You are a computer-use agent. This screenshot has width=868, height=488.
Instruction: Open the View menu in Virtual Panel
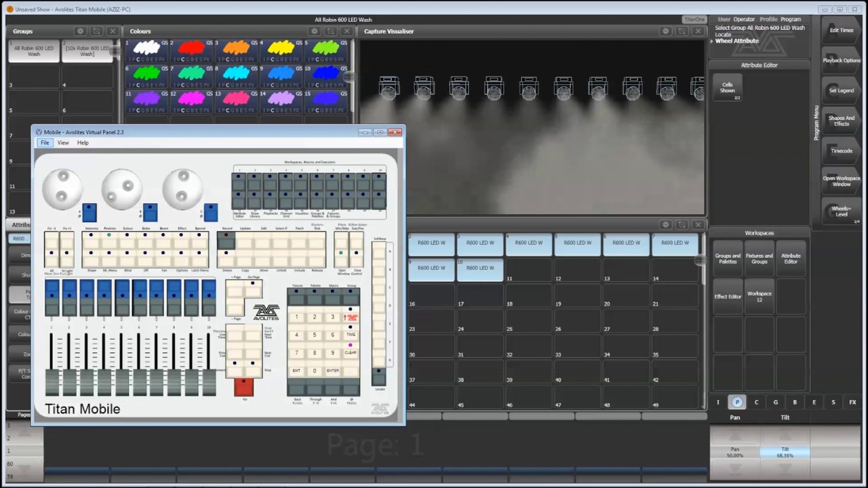63,143
